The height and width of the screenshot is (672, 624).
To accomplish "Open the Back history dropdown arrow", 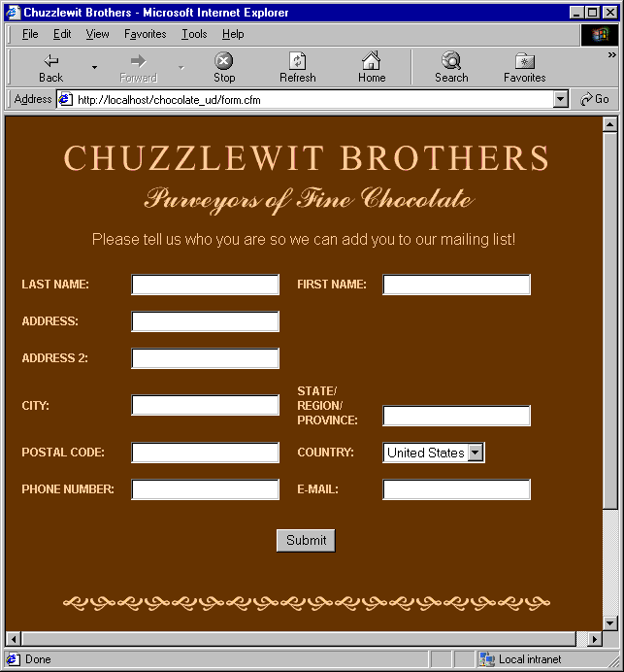I will tap(95, 68).
